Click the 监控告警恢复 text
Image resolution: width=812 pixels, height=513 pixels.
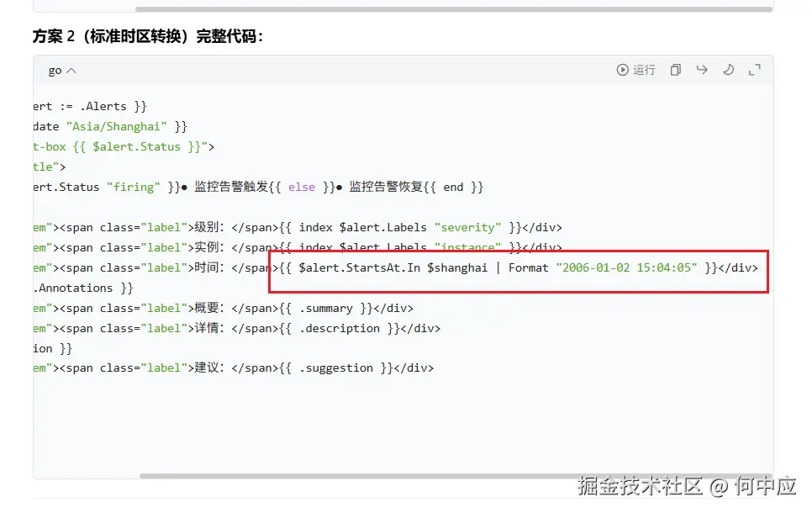coord(386,187)
